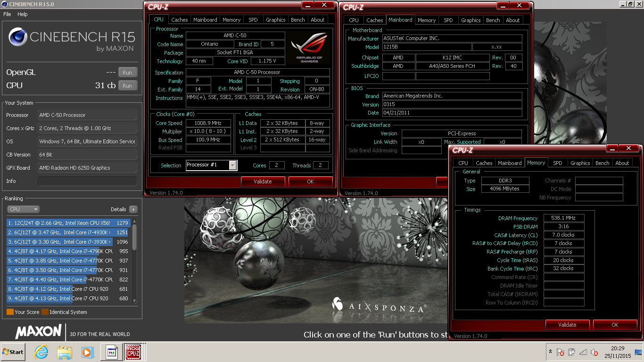Image resolution: width=644 pixels, height=362 pixels.
Task: Click the brown Identical System swatch
Action: (x=45, y=312)
